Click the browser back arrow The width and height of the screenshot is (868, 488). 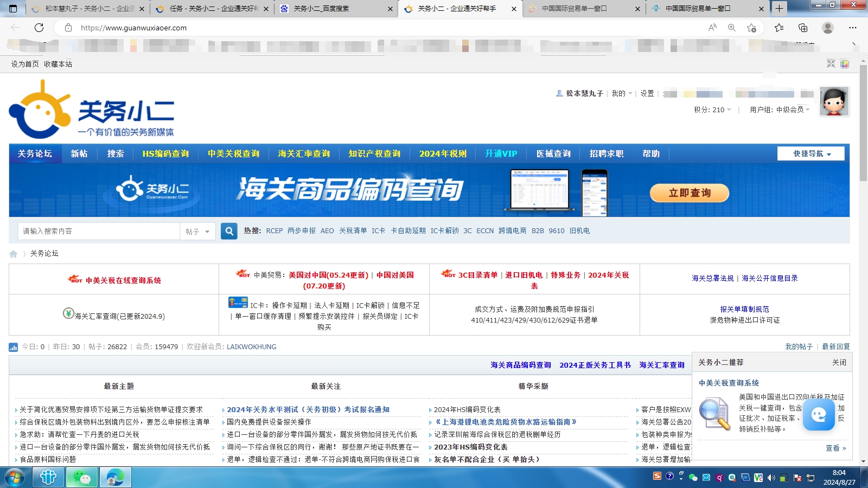pos(15,28)
